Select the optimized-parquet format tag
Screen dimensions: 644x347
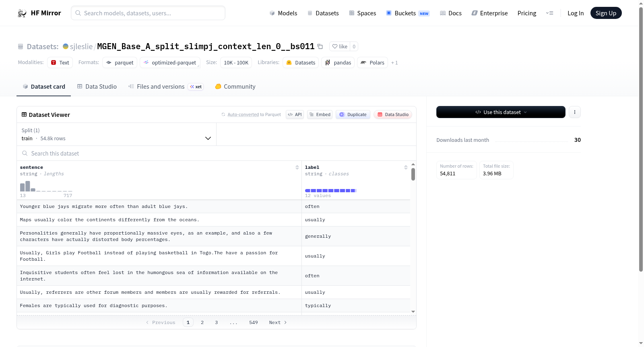[170, 62]
